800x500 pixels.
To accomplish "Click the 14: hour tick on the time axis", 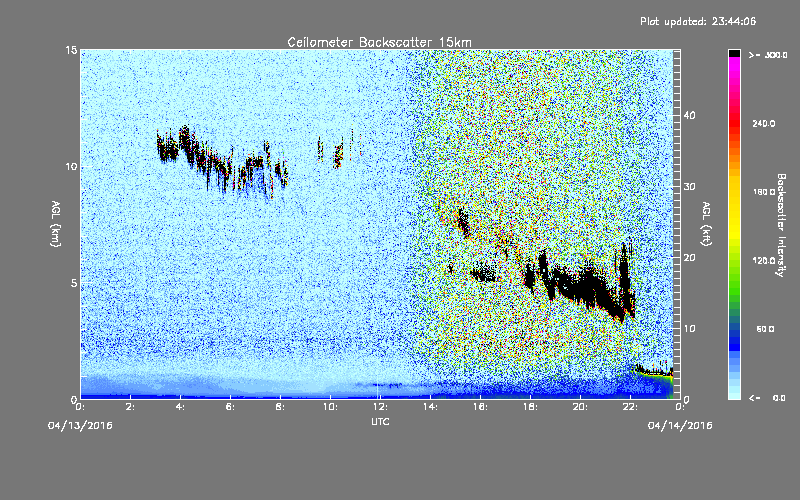I will 430,407.
